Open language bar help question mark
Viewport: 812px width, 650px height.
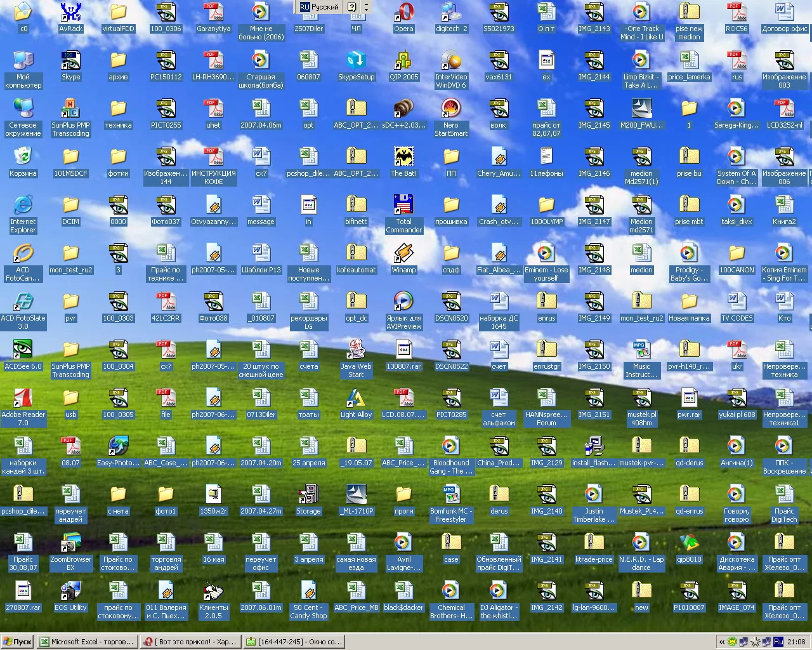[x=351, y=7]
